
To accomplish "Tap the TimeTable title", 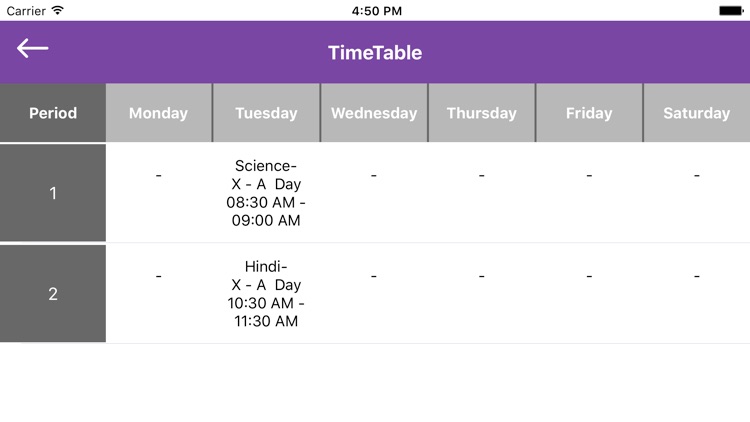I will (375, 53).
